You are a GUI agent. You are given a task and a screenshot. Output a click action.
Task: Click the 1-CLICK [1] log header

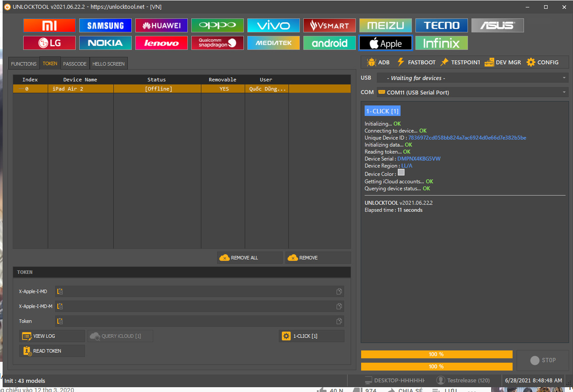point(382,111)
